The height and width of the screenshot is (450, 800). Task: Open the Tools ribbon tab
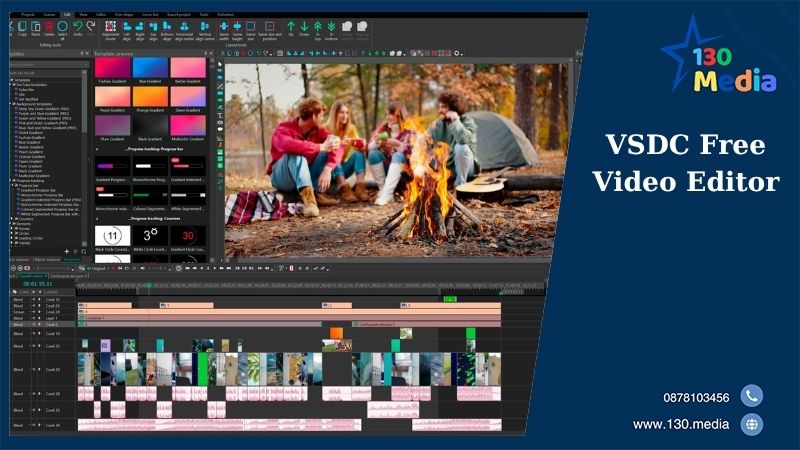point(204,15)
